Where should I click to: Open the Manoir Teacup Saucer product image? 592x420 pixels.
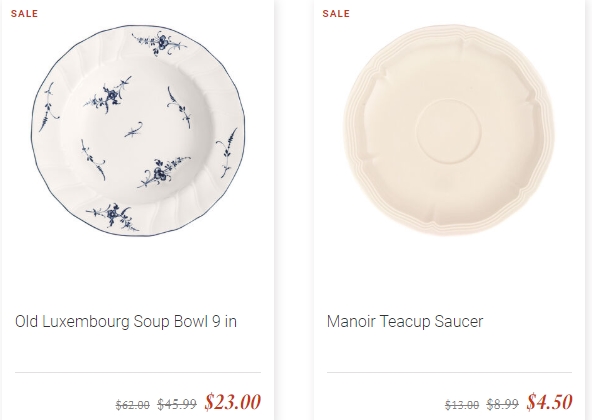click(x=449, y=130)
